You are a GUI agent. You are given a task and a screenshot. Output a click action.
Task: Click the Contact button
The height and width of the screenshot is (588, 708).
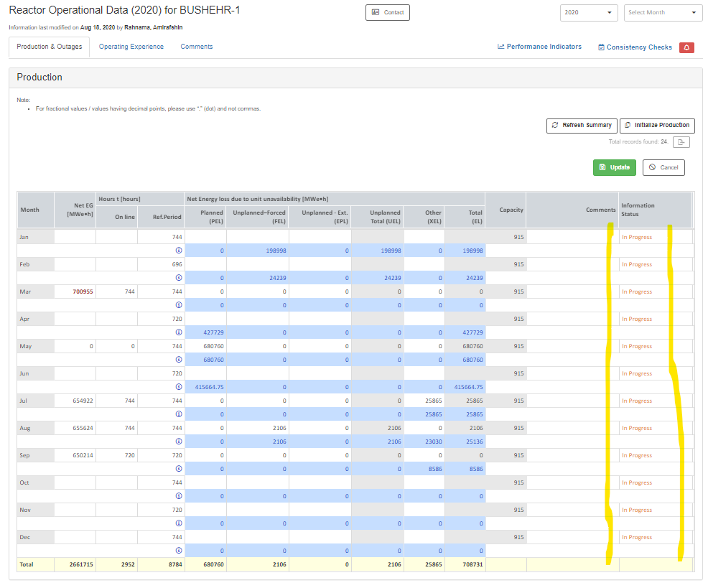[388, 13]
